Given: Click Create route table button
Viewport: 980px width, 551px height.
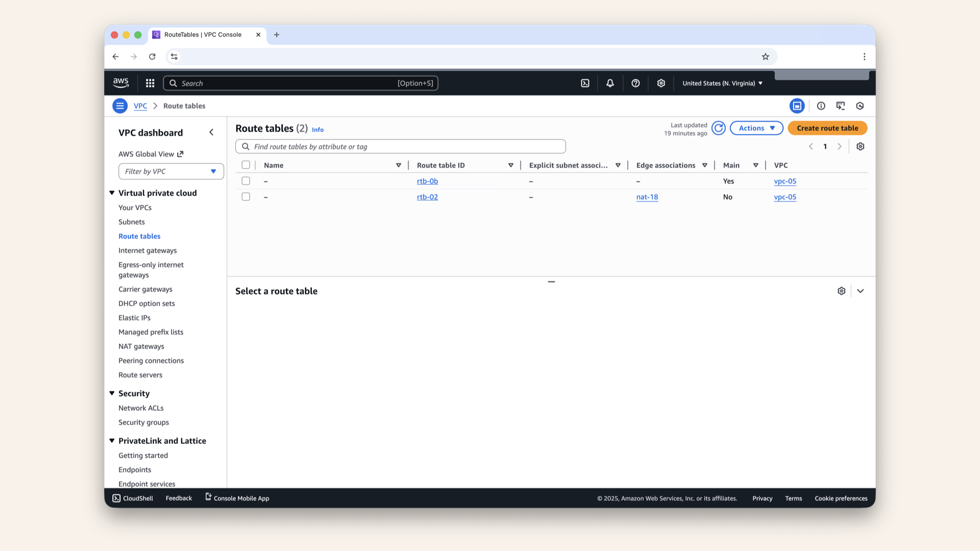Looking at the screenshot, I should click(827, 128).
